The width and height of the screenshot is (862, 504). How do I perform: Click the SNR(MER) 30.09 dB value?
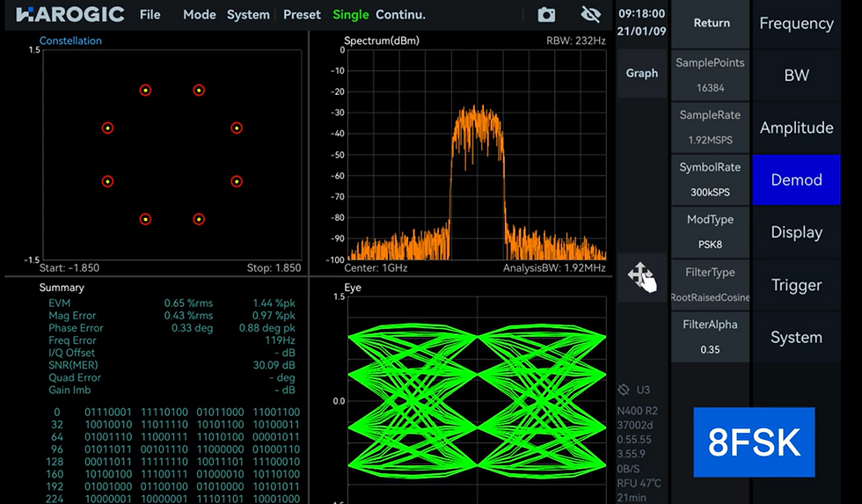(x=274, y=365)
